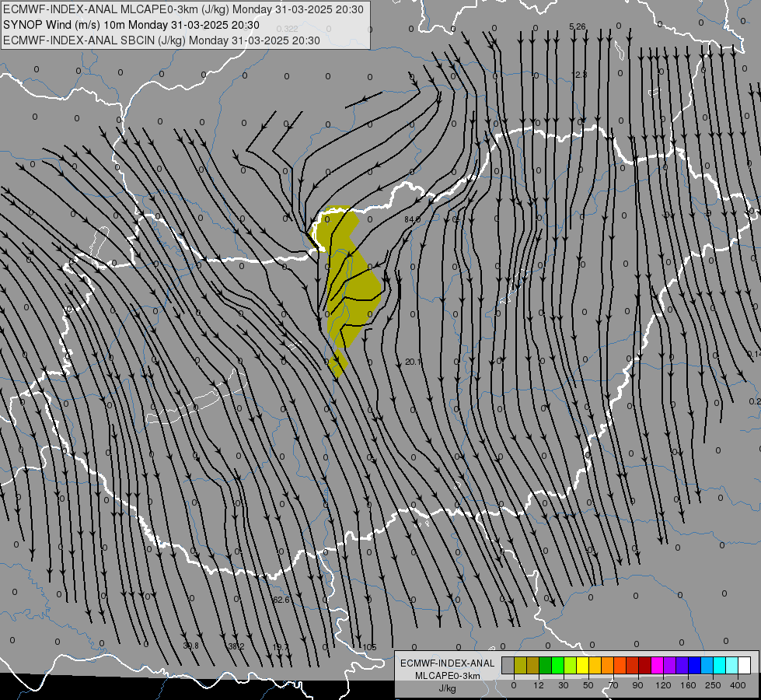The width and height of the screenshot is (761, 700).
Task: Click the map value '39.8'
Action: 190,646
